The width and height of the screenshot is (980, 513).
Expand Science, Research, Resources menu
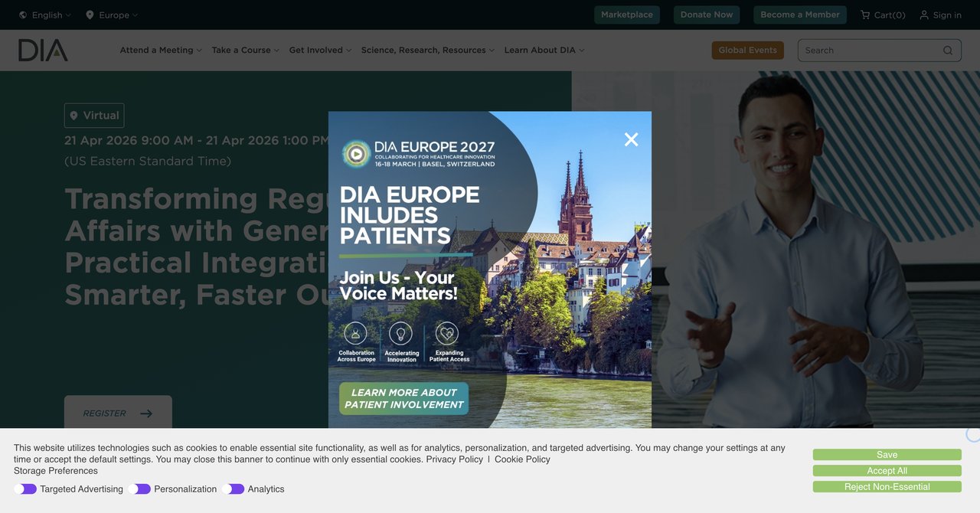pyautogui.click(x=428, y=51)
